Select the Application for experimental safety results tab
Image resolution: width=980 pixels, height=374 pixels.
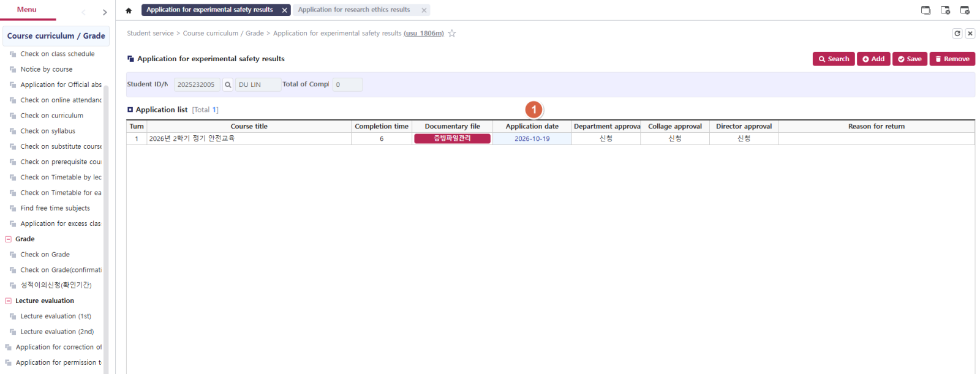point(209,10)
